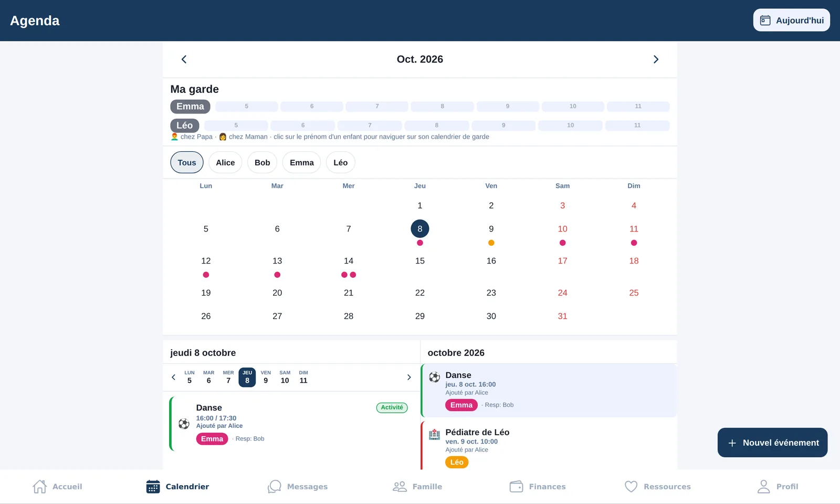
Task: Select the Tous filter chip
Action: click(x=187, y=163)
